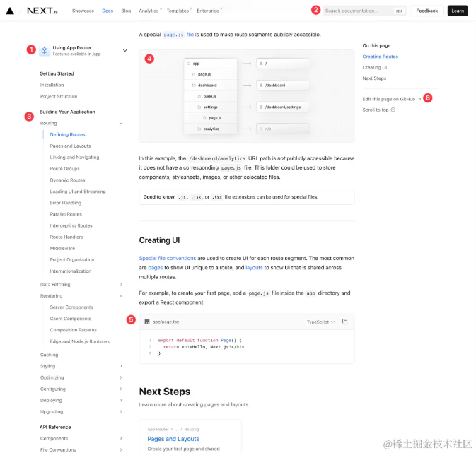Expand the Optimizing section
The width and height of the screenshot is (476, 453).
[121, 377]
